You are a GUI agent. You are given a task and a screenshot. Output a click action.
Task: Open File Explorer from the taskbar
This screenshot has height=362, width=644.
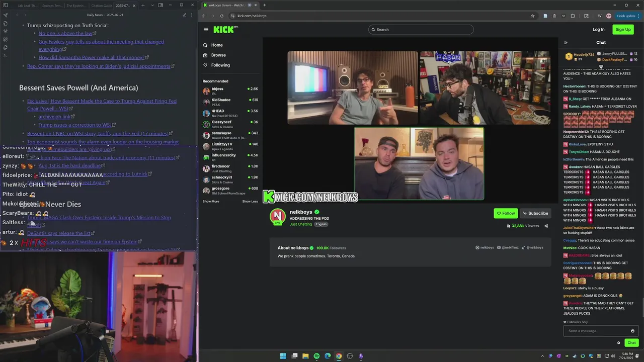tap(305, 356)
